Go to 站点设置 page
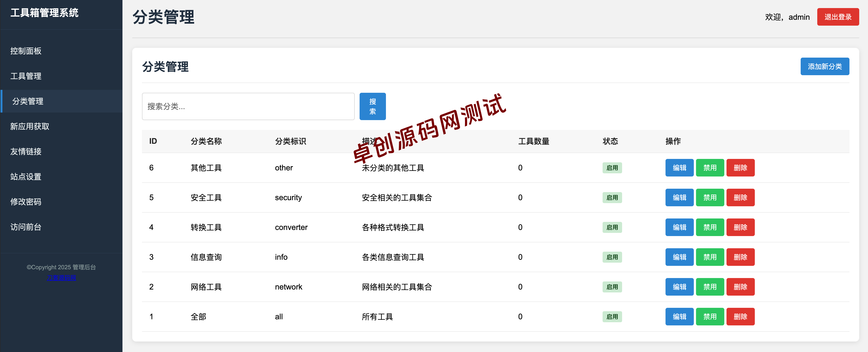 (x=61, y=177)
